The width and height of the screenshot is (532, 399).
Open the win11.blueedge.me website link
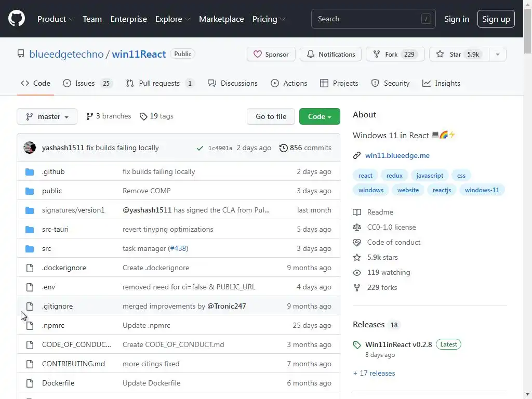coord(397,155)
